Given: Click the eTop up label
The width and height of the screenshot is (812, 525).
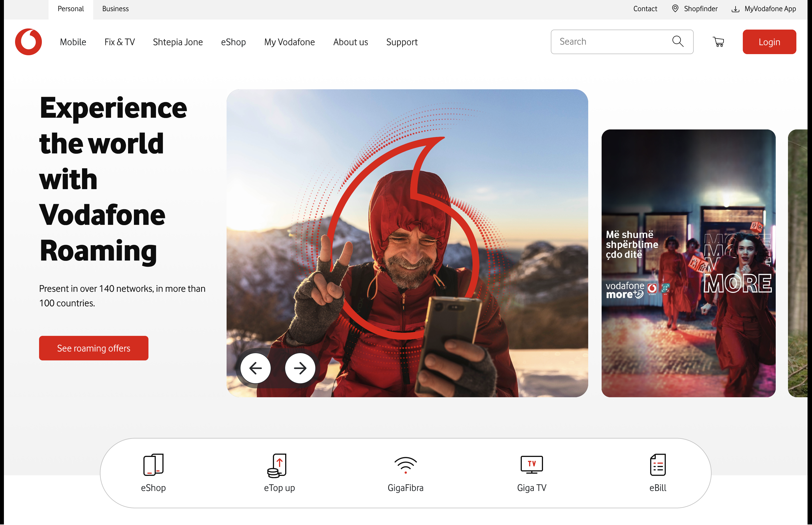Looking at the screenshot, I should [279, 488].
